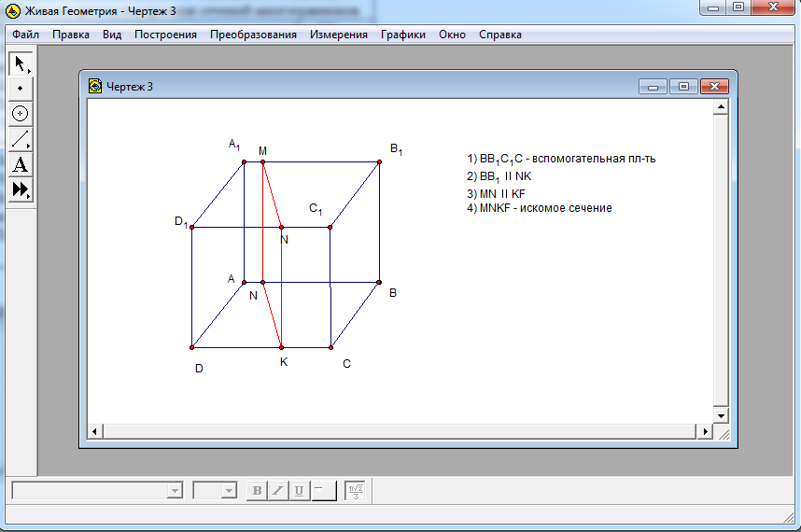Select the Straightedge segment tool
The image size is (801, 532).
click(x=21, y=140)
